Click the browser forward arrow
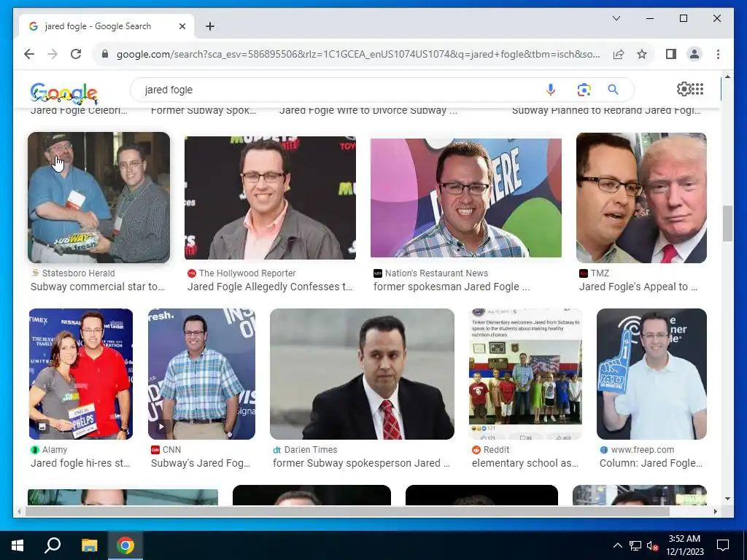The image size is (747, 560). [53, 54]
